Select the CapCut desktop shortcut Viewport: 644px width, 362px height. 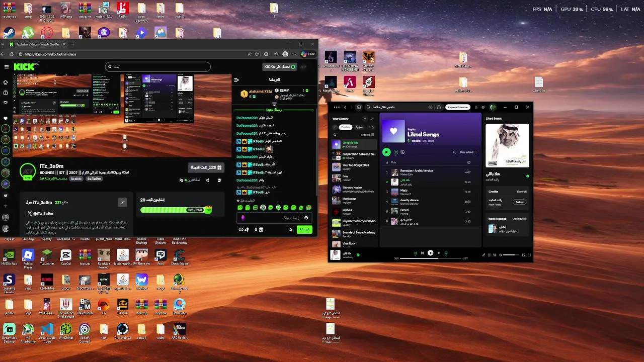pyautogui.click(x=66, y=258)
